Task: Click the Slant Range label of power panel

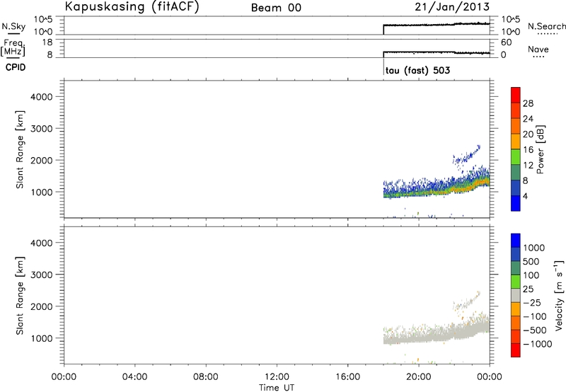Action: [x=20, y=149]
